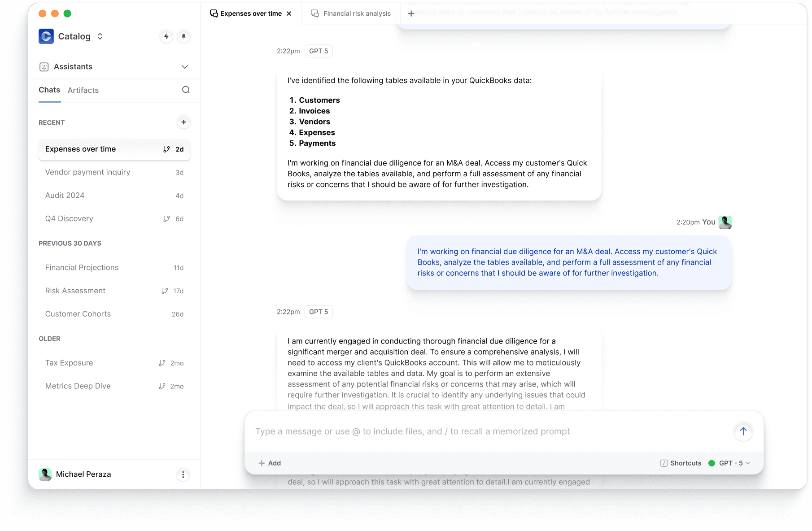Focus the message input field
812x531 pixels.
point(489,431)
